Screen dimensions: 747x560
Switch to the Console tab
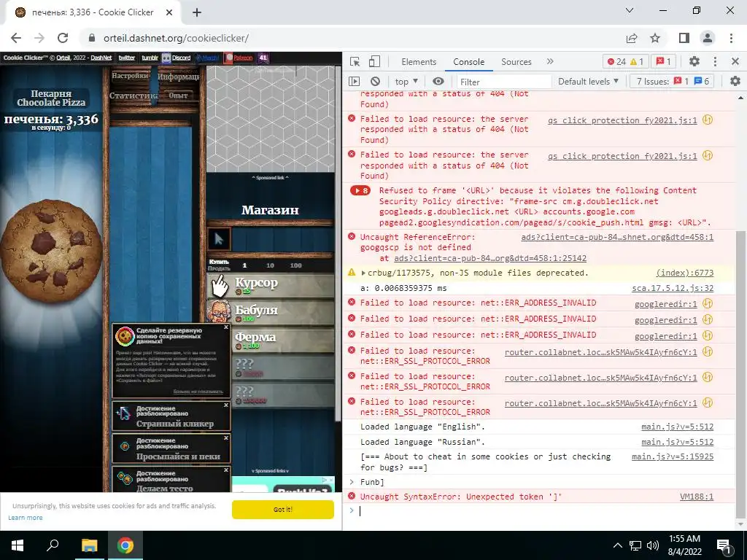tap(469, 62)
